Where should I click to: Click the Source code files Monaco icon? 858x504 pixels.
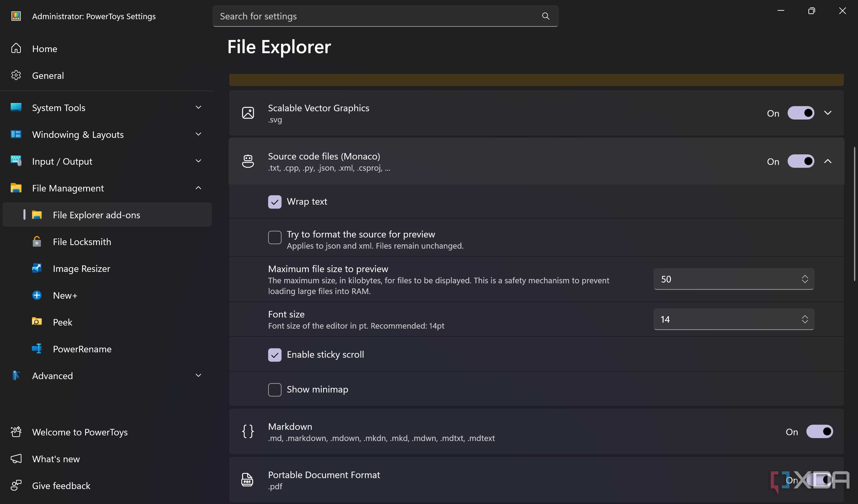[x=248, y=161]
